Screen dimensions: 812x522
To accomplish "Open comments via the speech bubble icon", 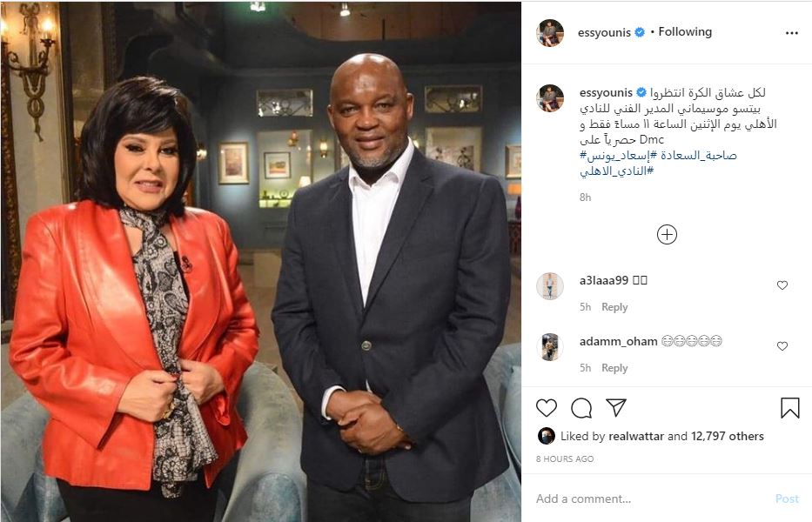I will tap(581, 408).
